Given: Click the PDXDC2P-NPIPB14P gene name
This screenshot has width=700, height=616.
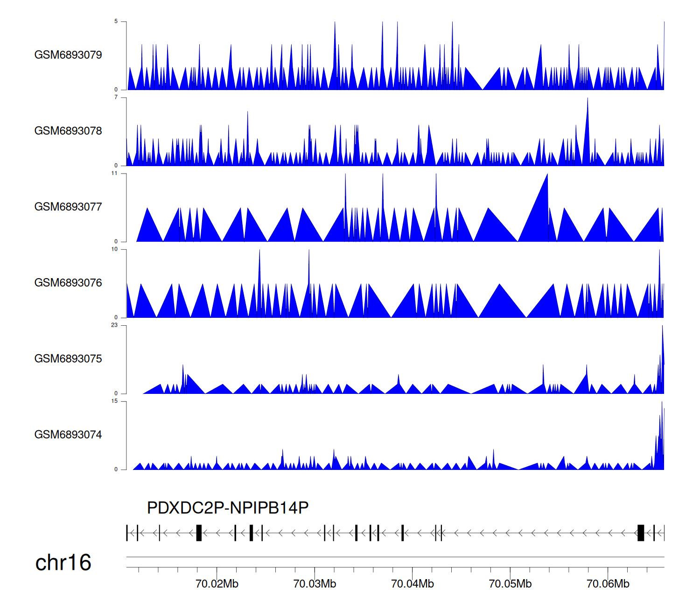Looking at the screenshot, I should [228, 508].
